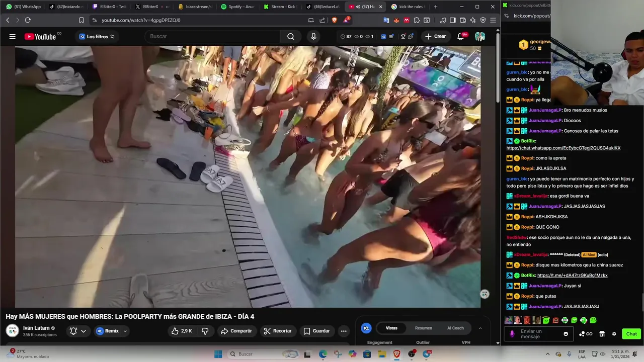Open Windows Start menu
The image size is (644, 362).
(218, 354)
